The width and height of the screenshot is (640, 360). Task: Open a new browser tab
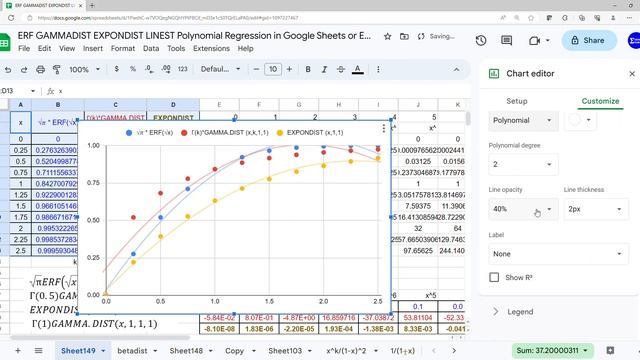click(x=92, y=5)
